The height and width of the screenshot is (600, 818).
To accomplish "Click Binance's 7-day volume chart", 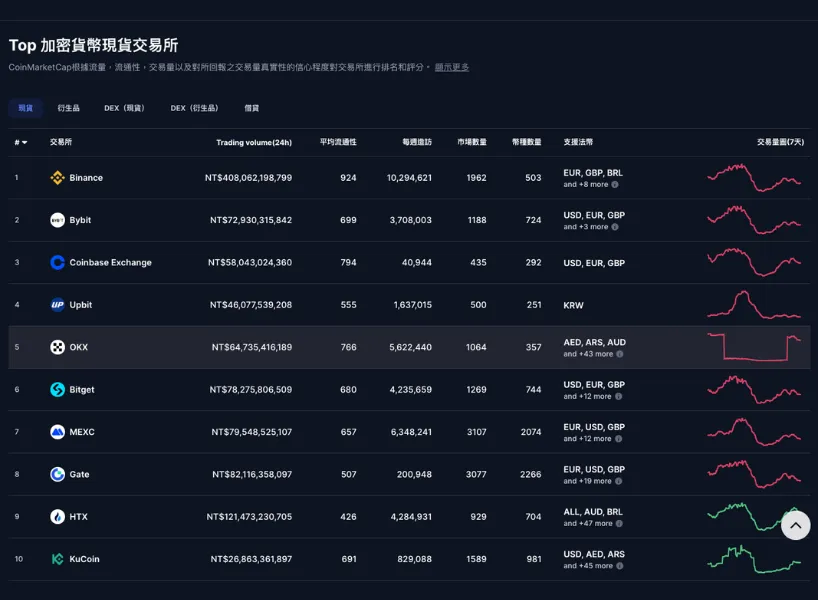I will pos(754,178).
